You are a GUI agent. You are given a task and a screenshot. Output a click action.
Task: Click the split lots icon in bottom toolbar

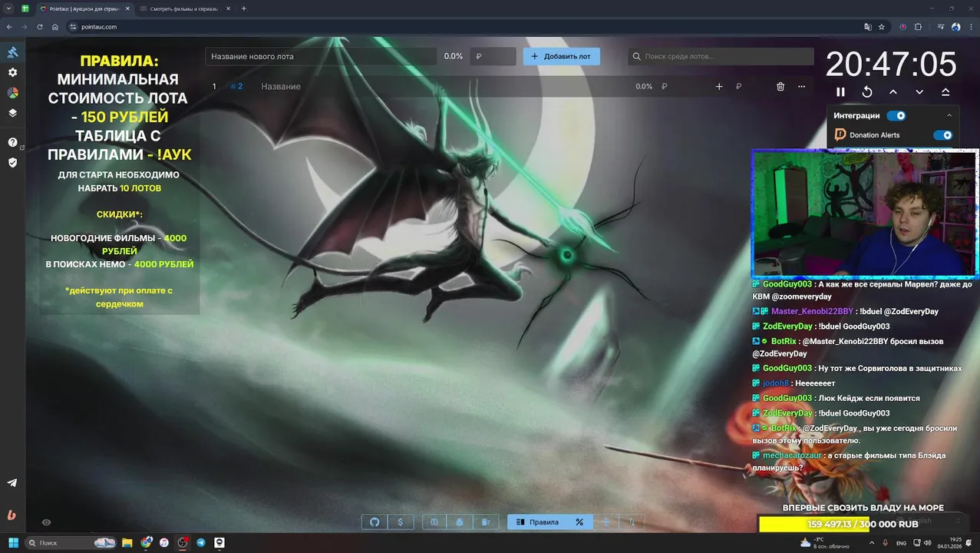coord(605,522)
